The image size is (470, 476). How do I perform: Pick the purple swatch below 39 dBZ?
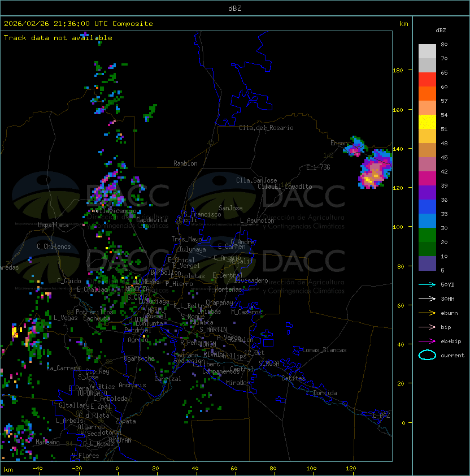point(427,192)
